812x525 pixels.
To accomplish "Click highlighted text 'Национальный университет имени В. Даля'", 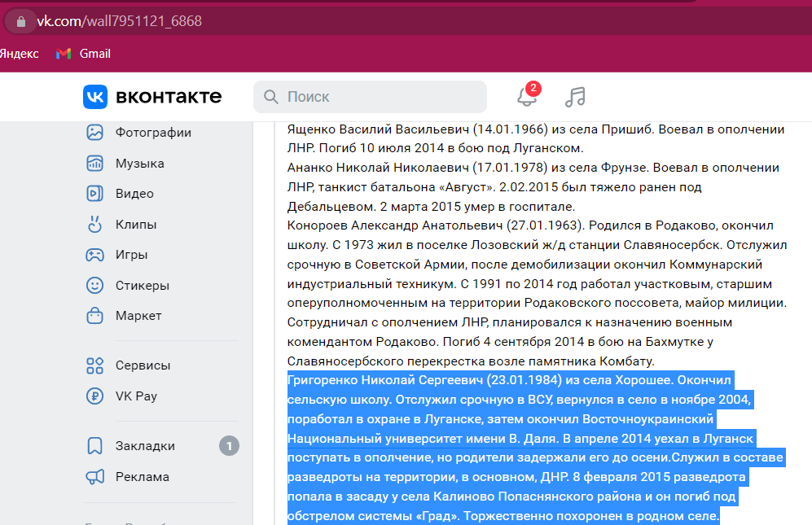I will [x=423, y=439].
